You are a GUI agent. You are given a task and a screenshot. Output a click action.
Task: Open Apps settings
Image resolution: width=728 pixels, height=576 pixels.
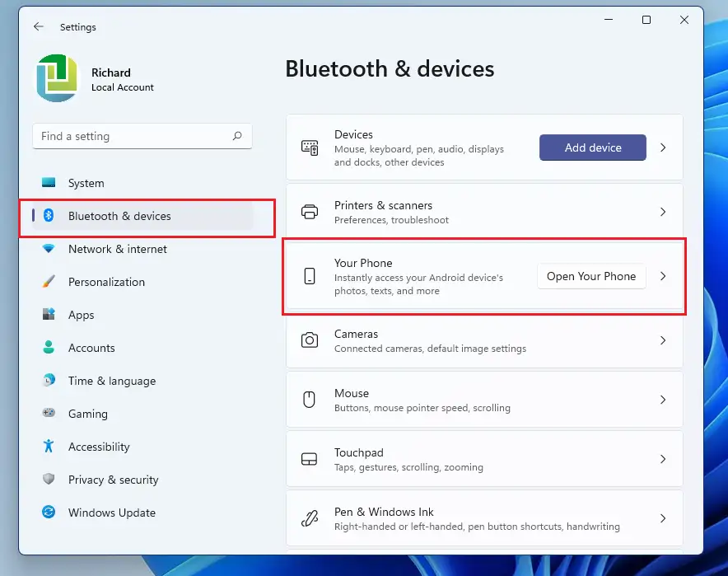pyautogui.click(x=142, y=315)
